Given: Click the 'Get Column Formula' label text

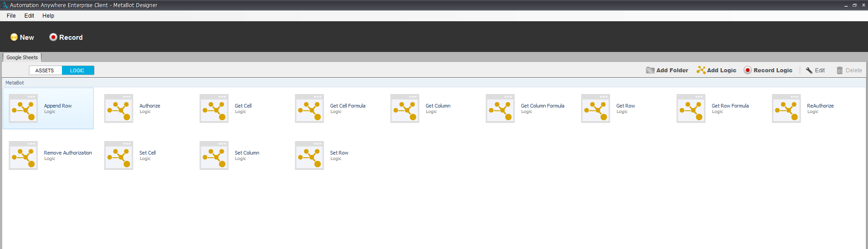Looking at the screenshot, I should tap(542, 106).
